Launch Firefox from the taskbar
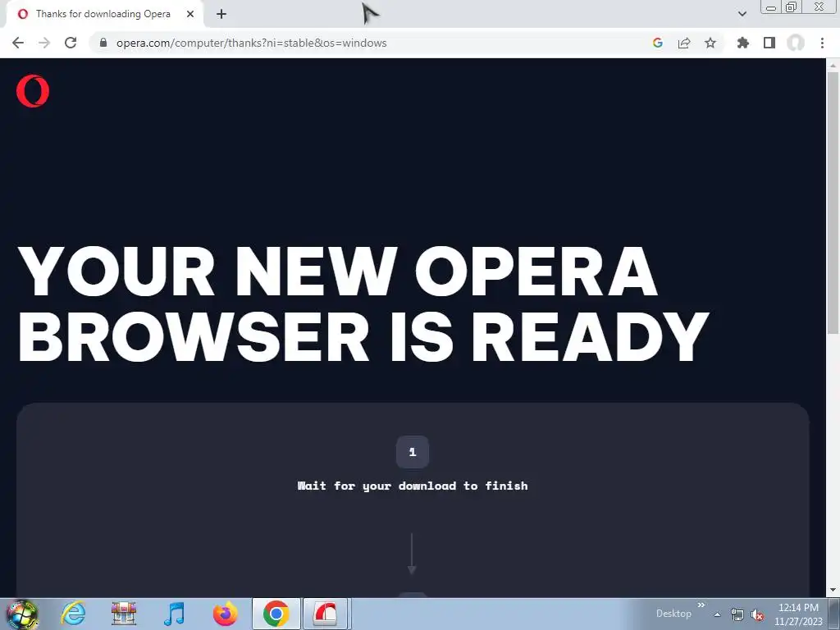Screen dimensions: 840x630 (x=225, y=614)
